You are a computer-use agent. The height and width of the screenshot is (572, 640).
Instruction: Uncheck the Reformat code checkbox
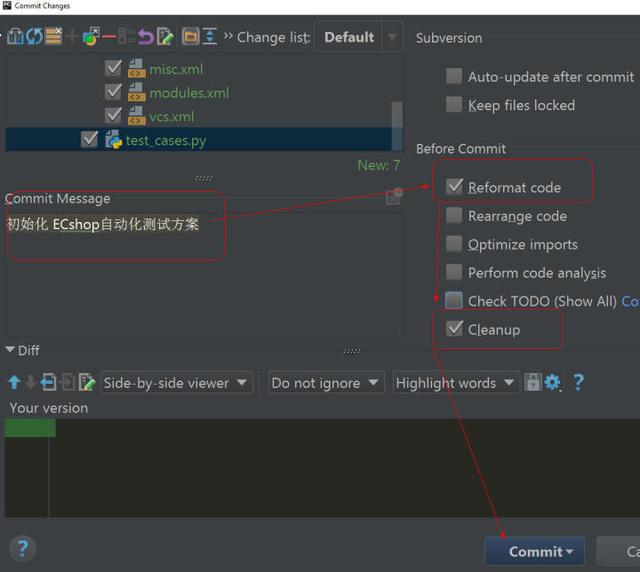tap(455, 187)
